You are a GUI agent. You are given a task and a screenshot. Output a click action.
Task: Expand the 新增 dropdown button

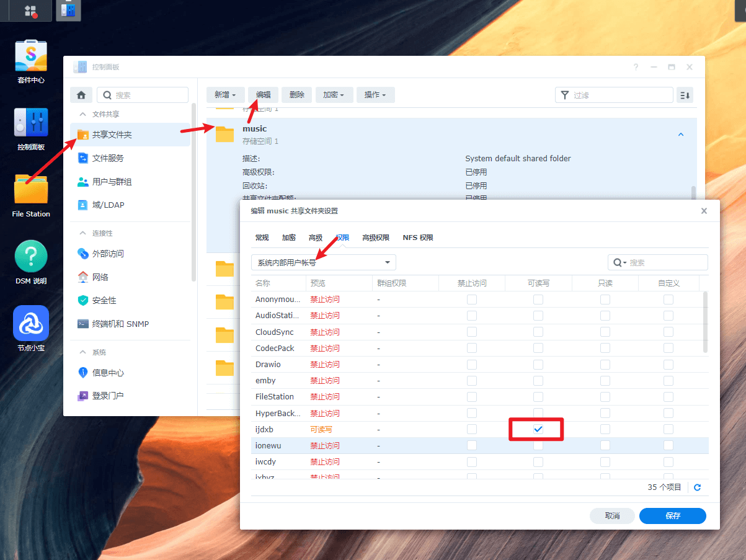(x=225, y=95)
